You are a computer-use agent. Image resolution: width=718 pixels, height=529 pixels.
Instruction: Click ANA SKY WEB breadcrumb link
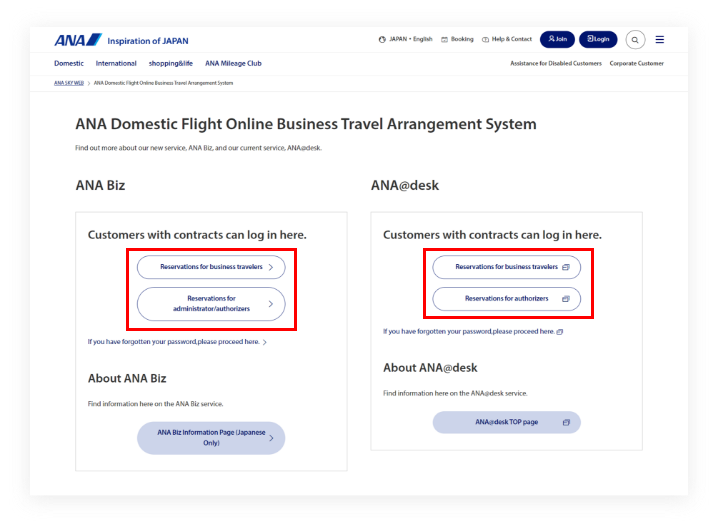coord(69,83)
